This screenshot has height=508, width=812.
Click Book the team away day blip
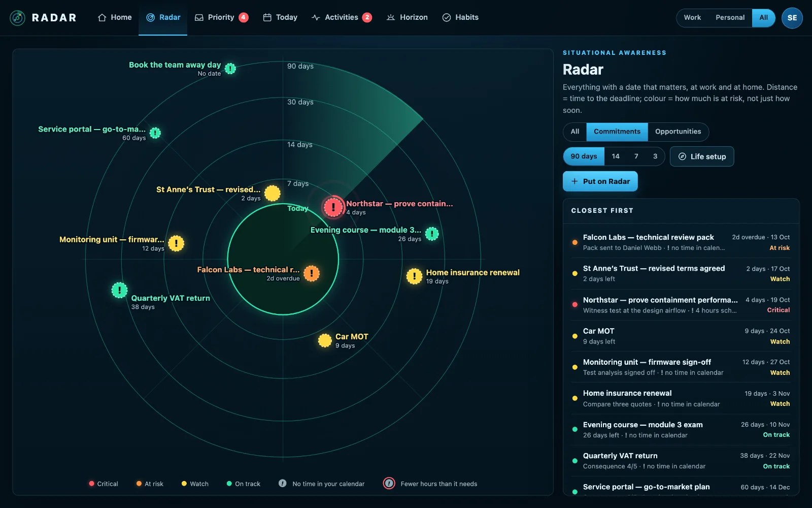230,69
